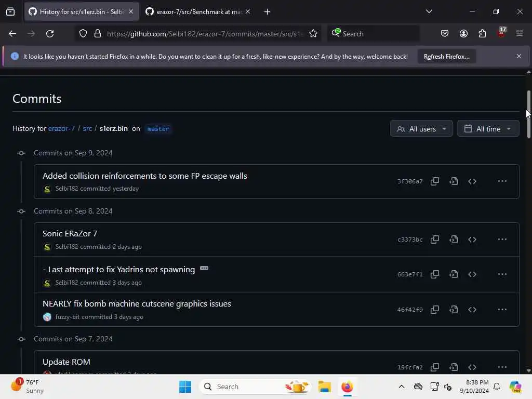Screen dimensions: 532x399
Task: Open the erazor-7 breadcrumb link
Action: click(x=61, y=129)
